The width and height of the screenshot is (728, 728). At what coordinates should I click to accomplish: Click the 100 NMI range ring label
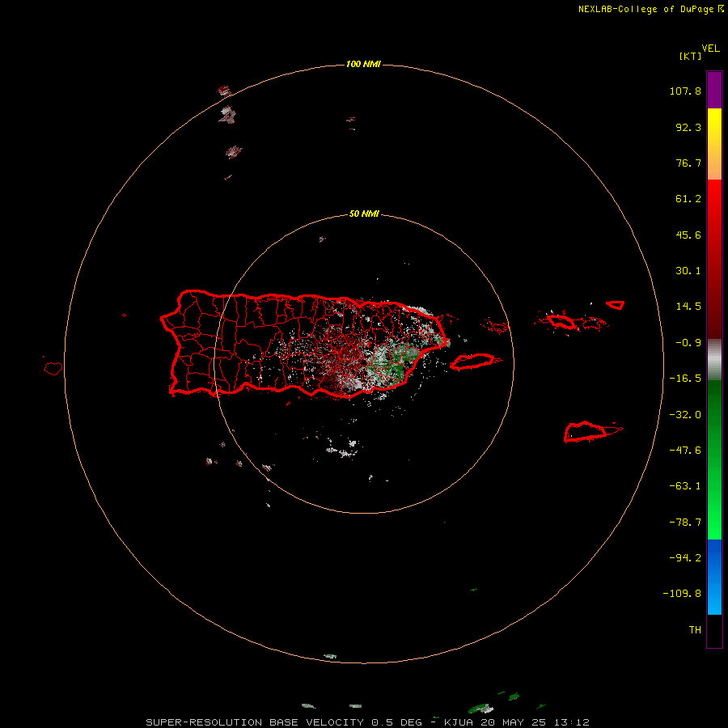(363, 64)
